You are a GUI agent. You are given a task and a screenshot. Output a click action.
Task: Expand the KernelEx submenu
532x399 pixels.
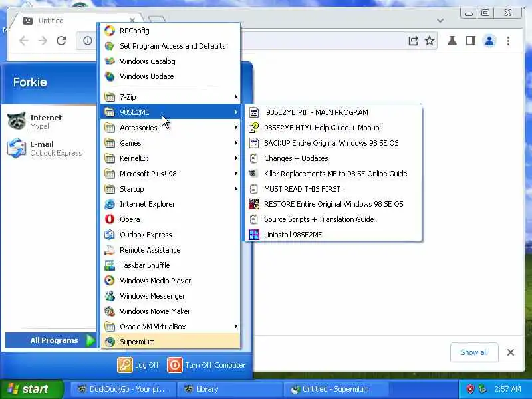(x=170, y=158)
